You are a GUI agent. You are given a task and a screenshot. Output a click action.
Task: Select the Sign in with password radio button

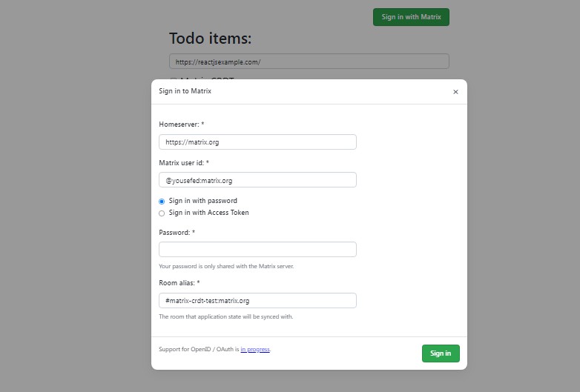tap(162, 201)
